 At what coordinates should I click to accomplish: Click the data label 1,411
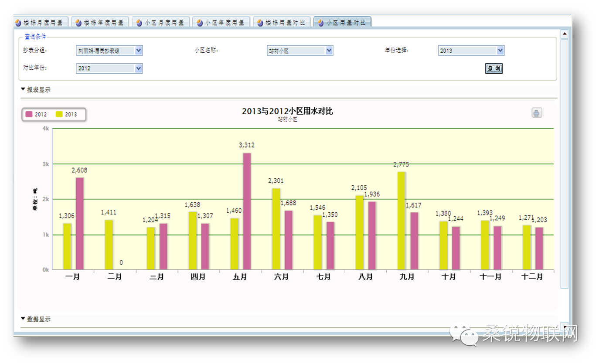point(109,212)
